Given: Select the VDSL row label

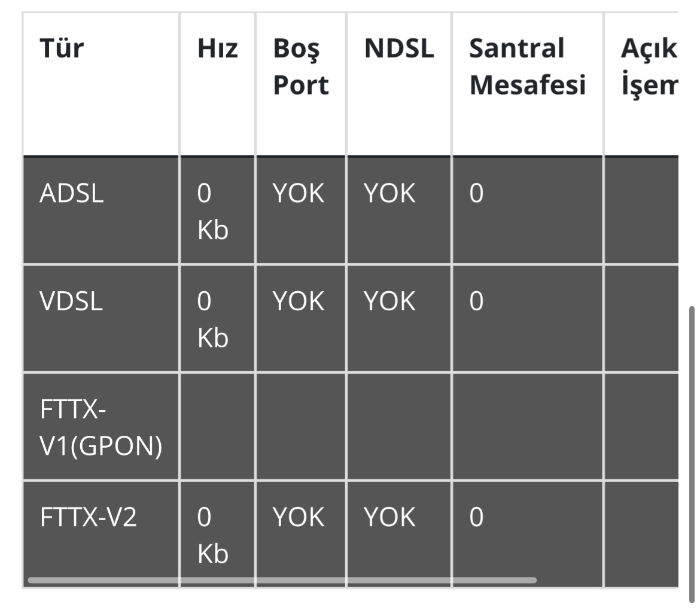Looking at the screenshot, I should pyautogui.click(x=72, y=302).
